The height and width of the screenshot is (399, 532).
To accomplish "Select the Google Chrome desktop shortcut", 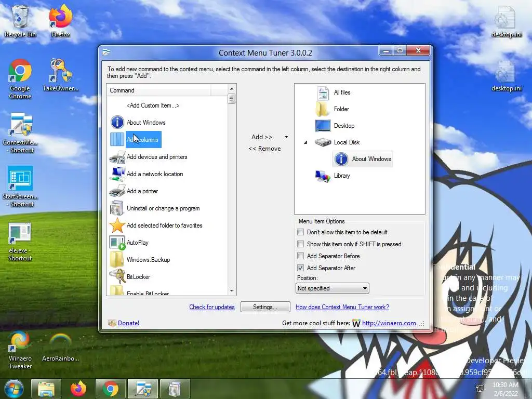I will coord(20,79).
